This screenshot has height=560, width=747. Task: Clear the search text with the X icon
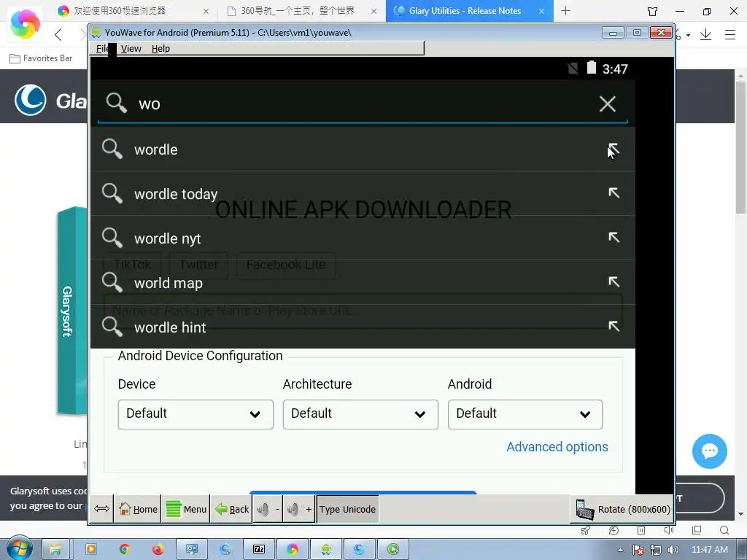608,104
